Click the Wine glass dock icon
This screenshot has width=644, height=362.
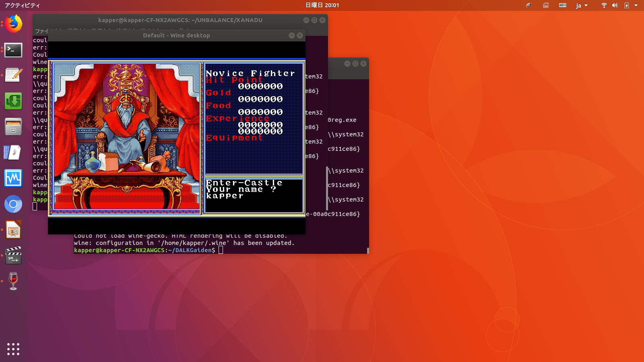pyautogui.click(x=13, y=281)
